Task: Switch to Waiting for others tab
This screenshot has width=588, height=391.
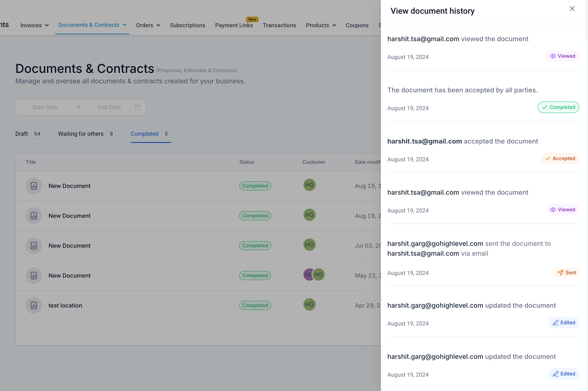Action: click(87, 134)
